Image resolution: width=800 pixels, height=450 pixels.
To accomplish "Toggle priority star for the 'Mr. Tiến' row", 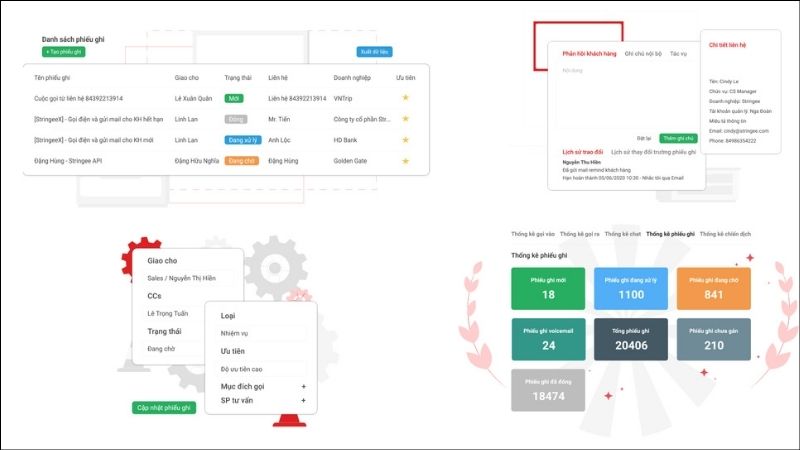I will (x=406, y=118).
